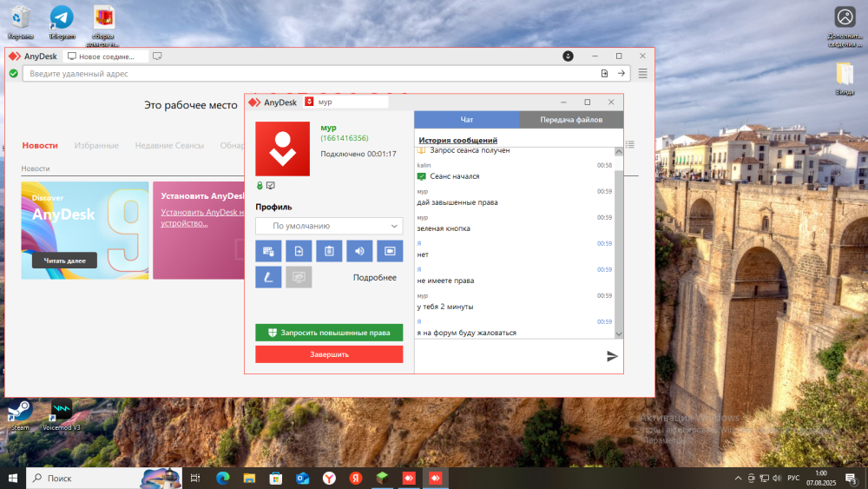Click the История сообщений heading
The width and height of the screenshot is (868, 489).
click(x=457, y=140)
